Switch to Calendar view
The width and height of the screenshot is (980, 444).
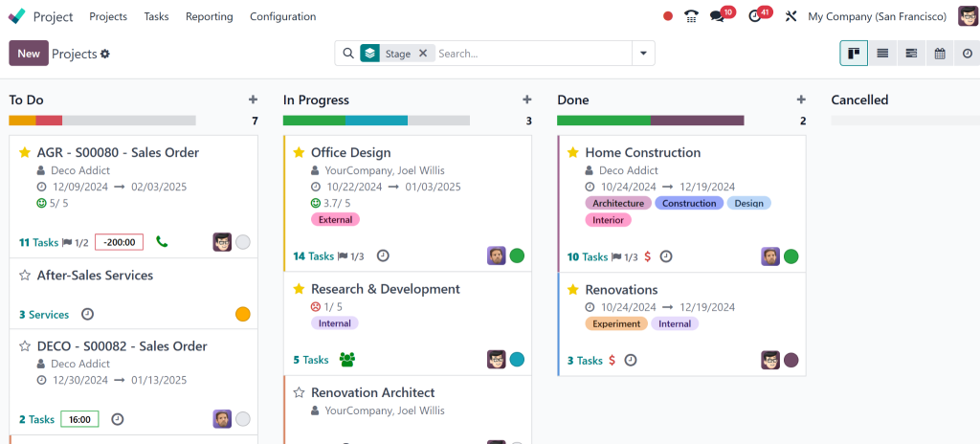[940, 54]
